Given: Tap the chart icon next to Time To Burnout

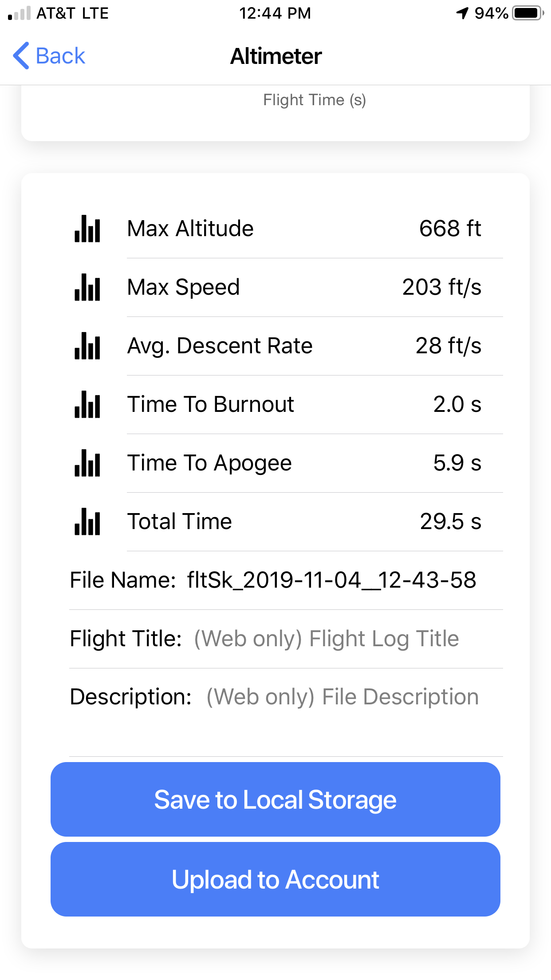Looking at the screenshot, I should tap(87, 405).
